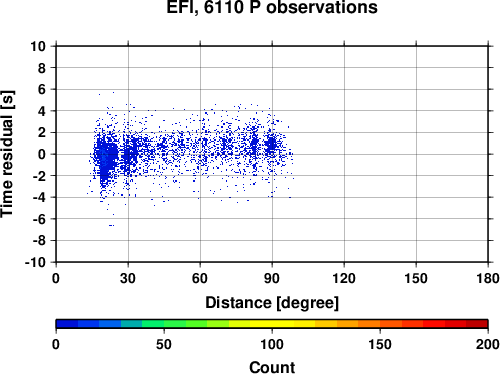The image size is (500, 374).
Task: Click the colorbar tick label 150
Action: 380,344
